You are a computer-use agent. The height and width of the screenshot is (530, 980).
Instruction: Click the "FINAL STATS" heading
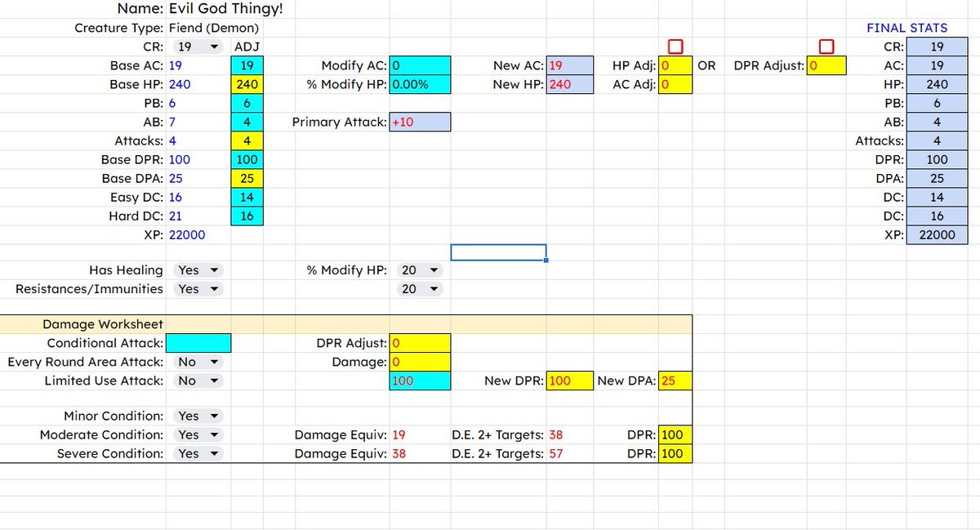(907, 28)
